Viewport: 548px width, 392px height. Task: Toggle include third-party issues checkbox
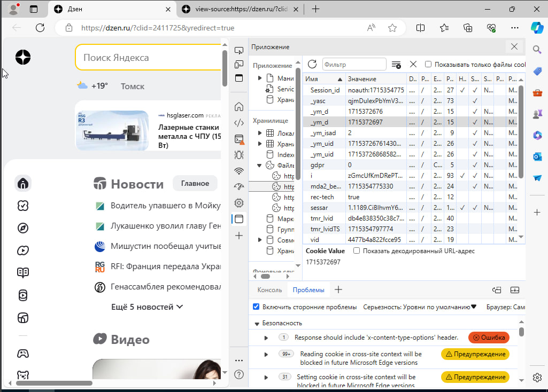point(256,307)
